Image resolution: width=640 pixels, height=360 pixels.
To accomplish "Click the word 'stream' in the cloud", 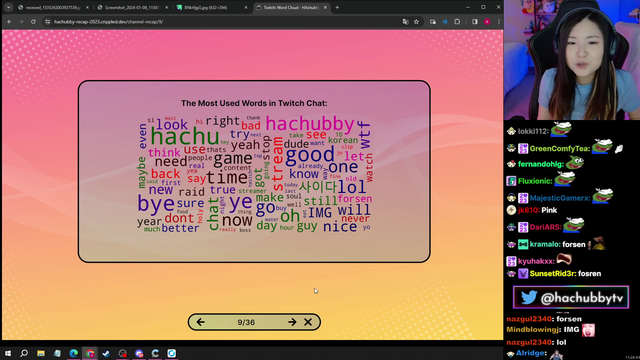I will (x=277, y=164).
